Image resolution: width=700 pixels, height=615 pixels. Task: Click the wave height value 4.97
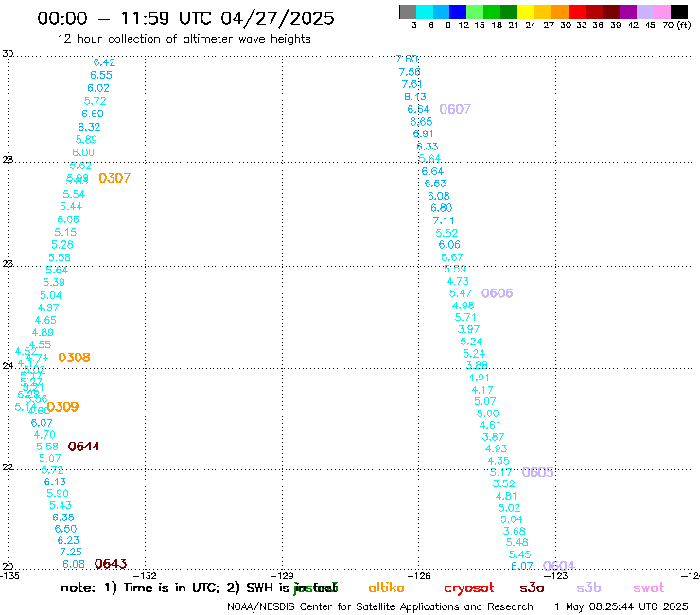pyautogui.click(x=47, y=307)
